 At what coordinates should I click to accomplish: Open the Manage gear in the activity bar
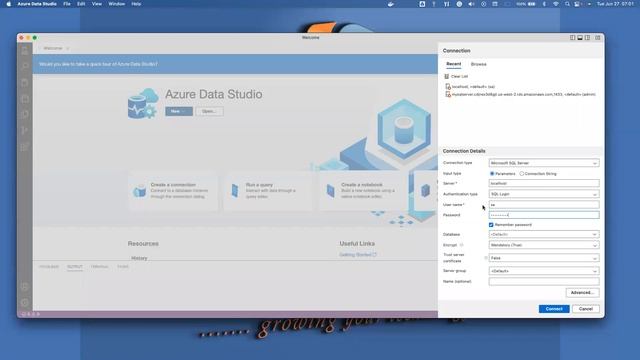(x=25, y=302)
